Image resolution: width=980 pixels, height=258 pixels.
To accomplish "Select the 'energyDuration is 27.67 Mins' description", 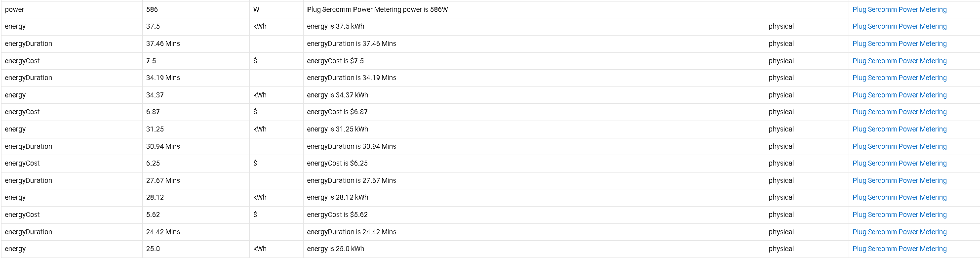I will (x=351, y=180).
